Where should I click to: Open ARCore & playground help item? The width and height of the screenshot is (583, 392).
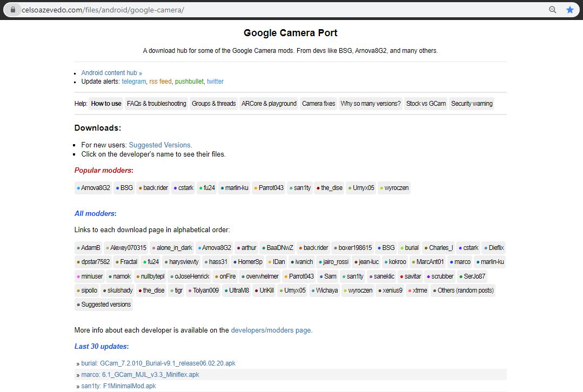[x=269, y=104]
